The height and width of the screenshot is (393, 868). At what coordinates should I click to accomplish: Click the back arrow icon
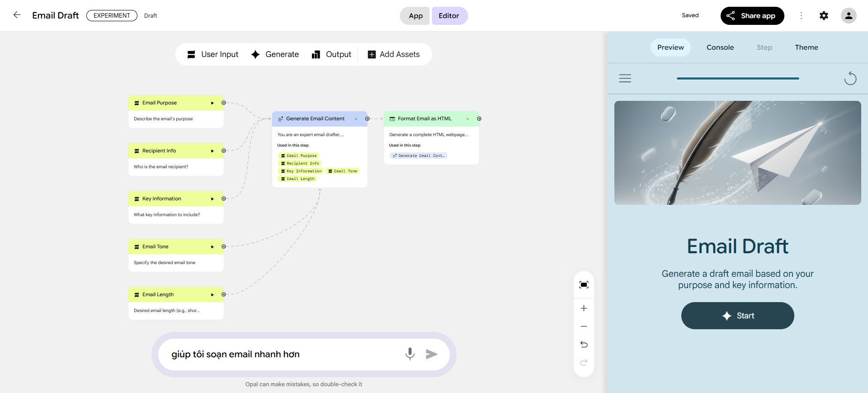pyautogui.click(x=17, y=15)
